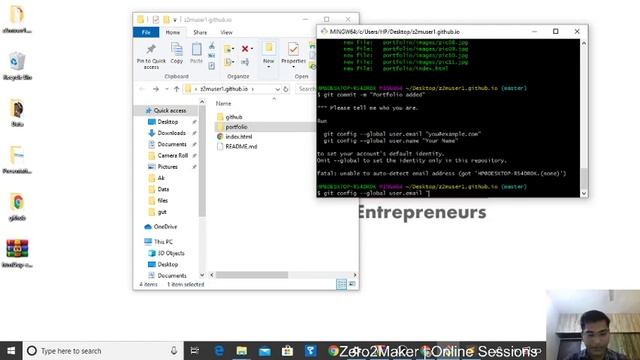640x360 pixels.
Task: Switch to the View ribbon tab
Action: pyautogui.click(x=226, y=32)
